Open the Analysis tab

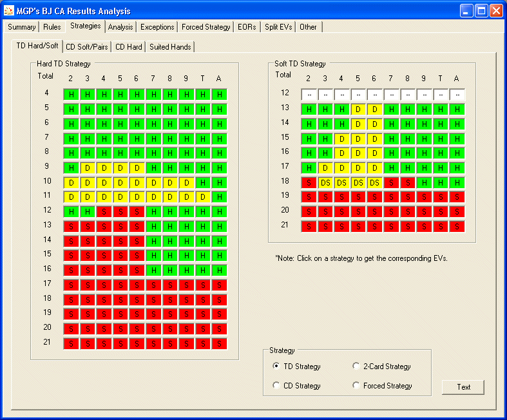point(120,27)
